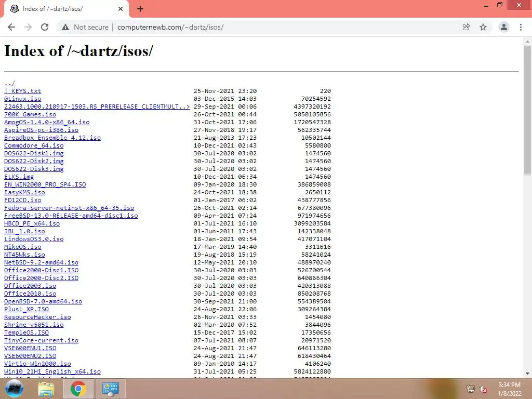
Task: Open the Chrome profile avatar icon
Action: pyautogui.click(x=504, y=27)
